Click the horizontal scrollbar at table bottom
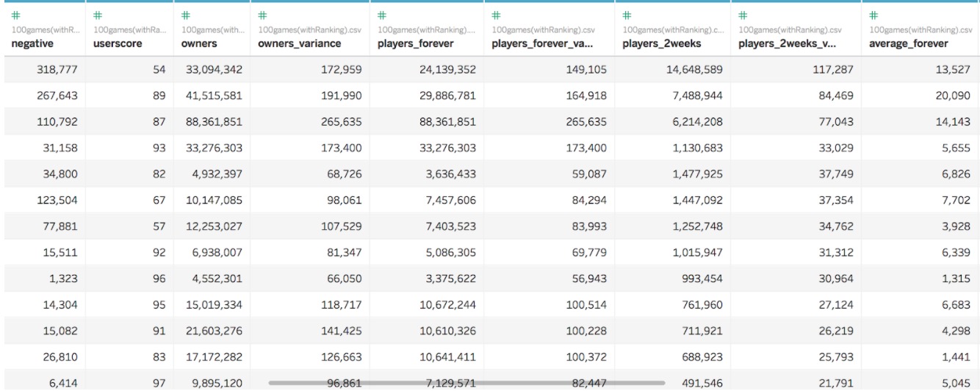The width and height of the screenshot is (980, 391). coord(466,383)
